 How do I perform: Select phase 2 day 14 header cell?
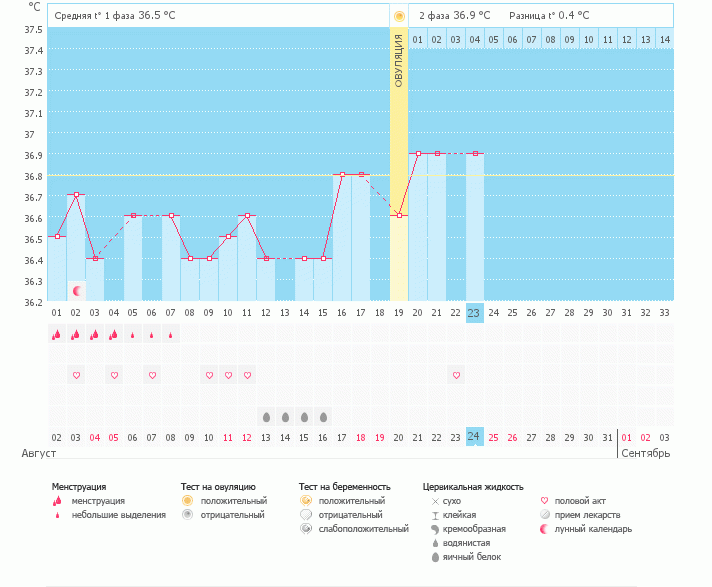coord(664,39)
